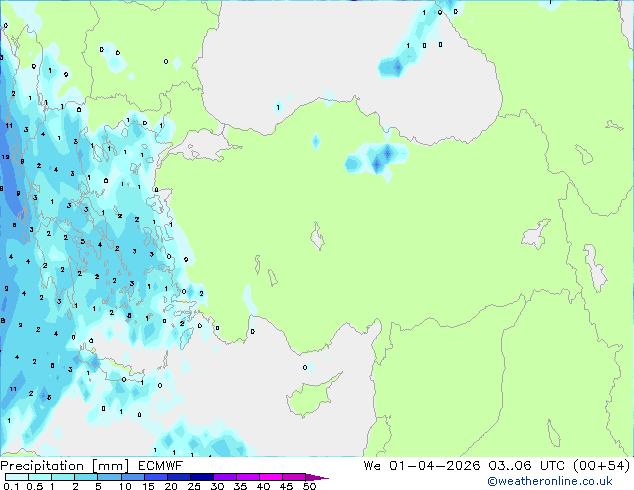Viewport: 634px width, 490px height.
Task: Click the legend value '50'
Action: coord(310,486)
